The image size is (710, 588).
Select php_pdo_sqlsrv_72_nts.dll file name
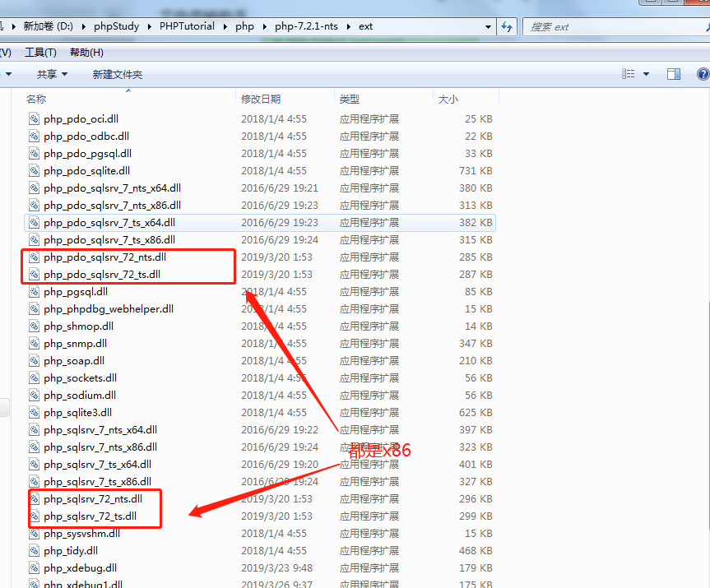(x=105, y=257)
